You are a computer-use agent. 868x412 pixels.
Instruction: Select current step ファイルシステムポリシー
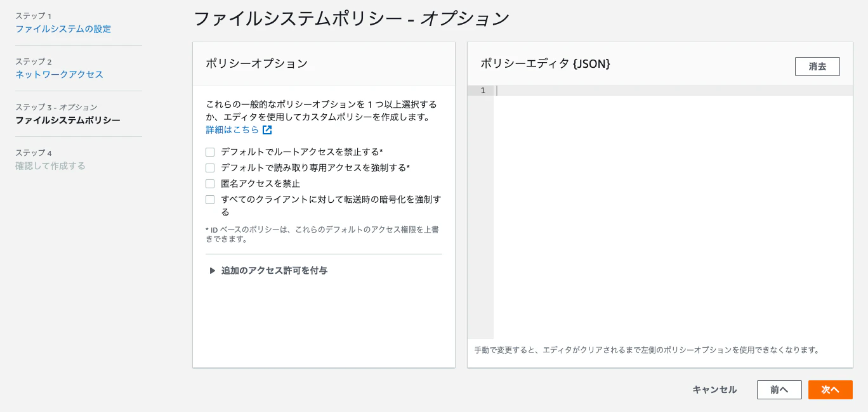pyautogui.click(x=68, y=120)
